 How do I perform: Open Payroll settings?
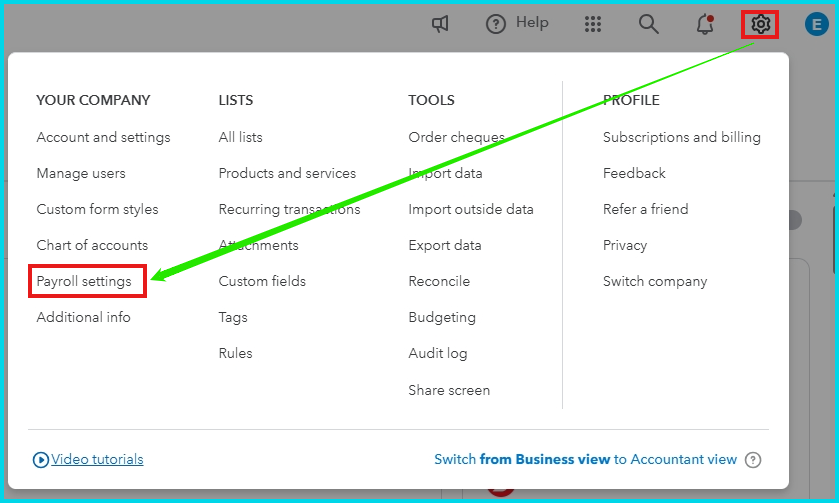tap(84, 281)
